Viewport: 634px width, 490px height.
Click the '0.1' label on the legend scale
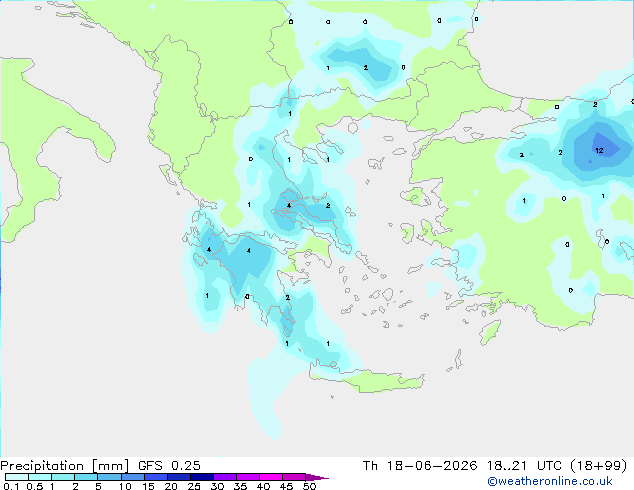point(11,486)
